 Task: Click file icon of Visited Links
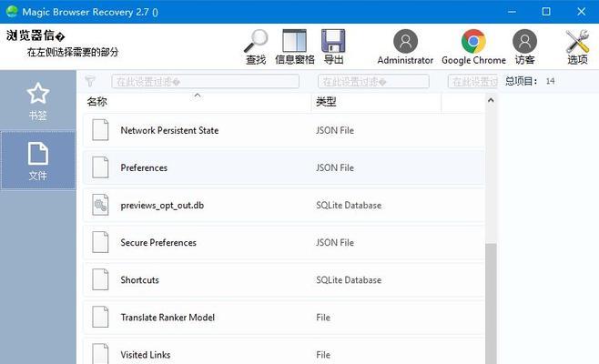(100, 354)
